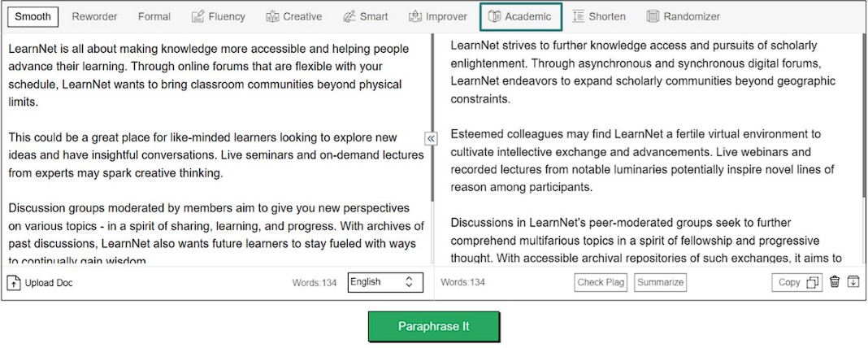The image size is (868, 348).
Task: Delete output with trash icon
Action: 835,282
